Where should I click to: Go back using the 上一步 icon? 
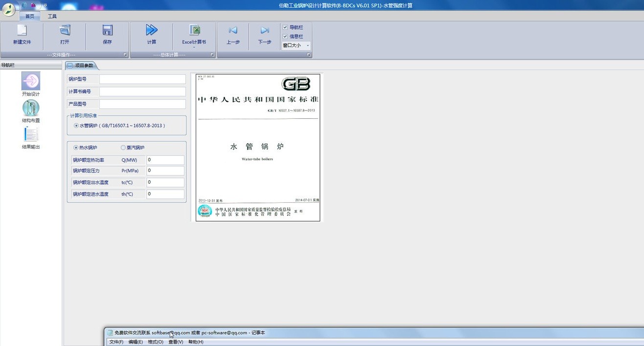click(233, 35)
